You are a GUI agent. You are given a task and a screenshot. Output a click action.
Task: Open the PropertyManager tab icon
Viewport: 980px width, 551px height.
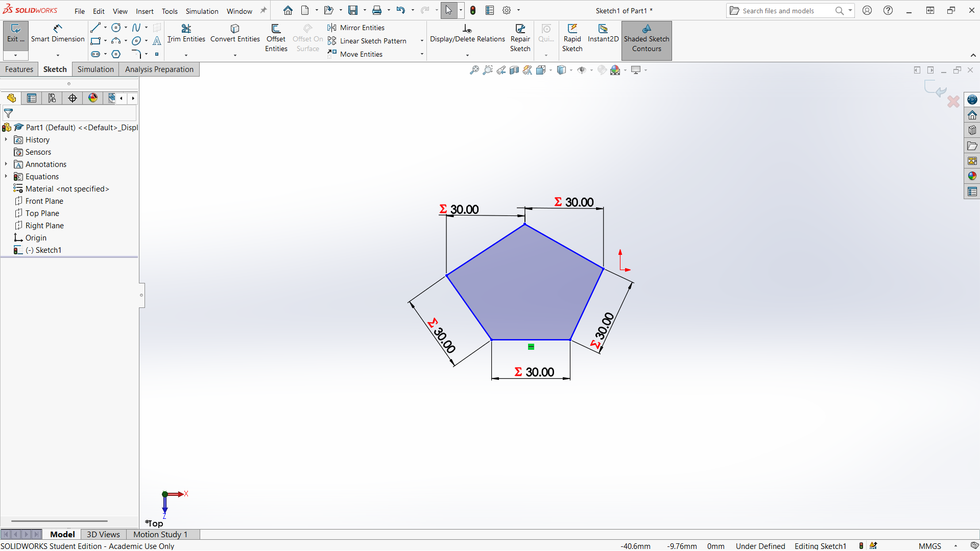click(x=32, y=98)
